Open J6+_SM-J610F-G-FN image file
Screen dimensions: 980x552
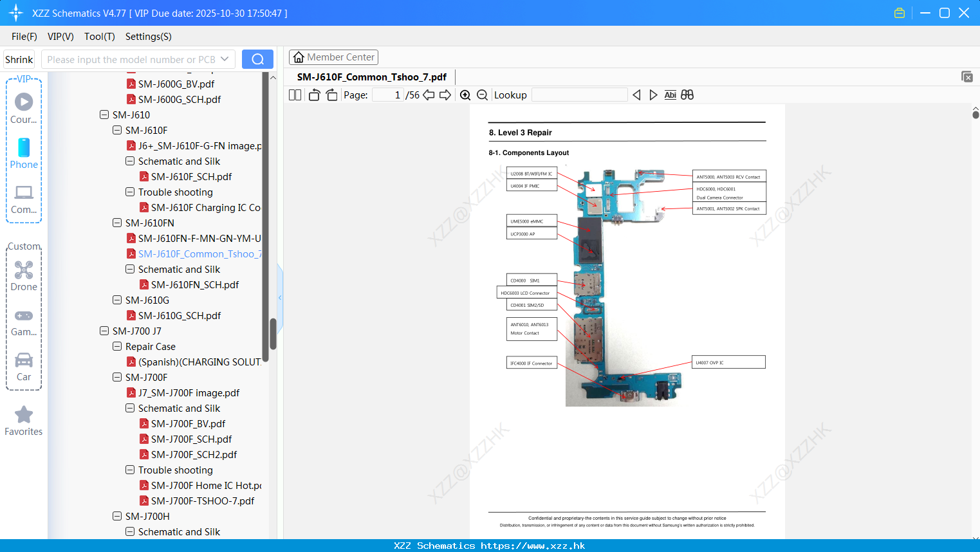pyautogui.click(x=194, y=145)
